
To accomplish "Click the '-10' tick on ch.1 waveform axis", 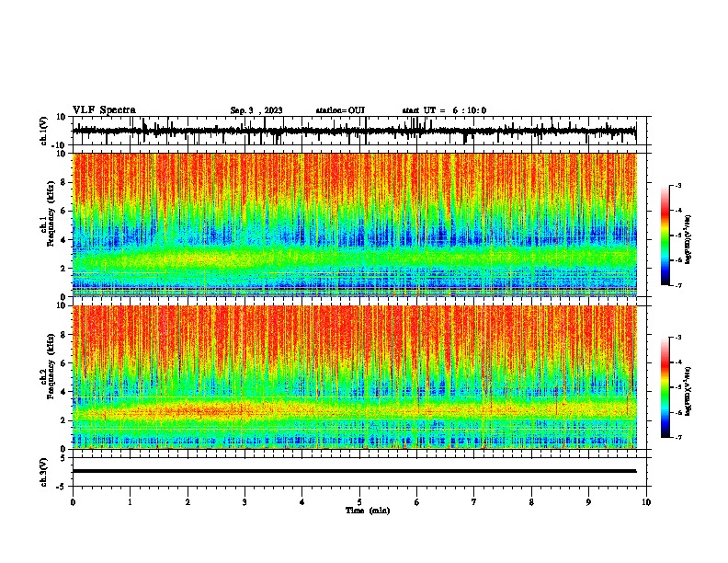I will [x=60, y=145].
